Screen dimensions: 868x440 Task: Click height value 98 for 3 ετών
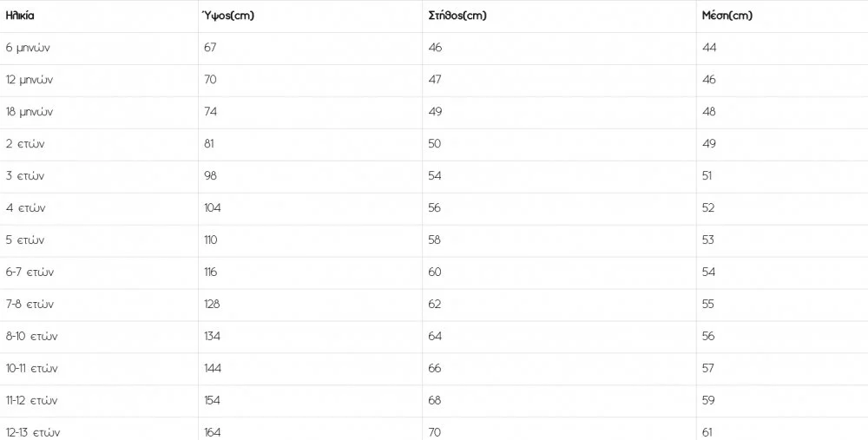pos(210,176)
